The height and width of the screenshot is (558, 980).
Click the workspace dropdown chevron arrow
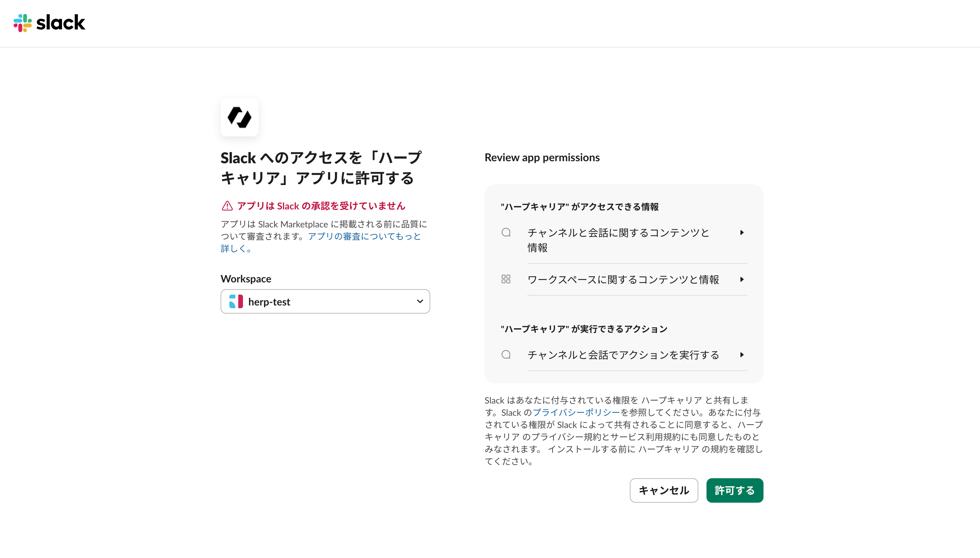[420, 302]
